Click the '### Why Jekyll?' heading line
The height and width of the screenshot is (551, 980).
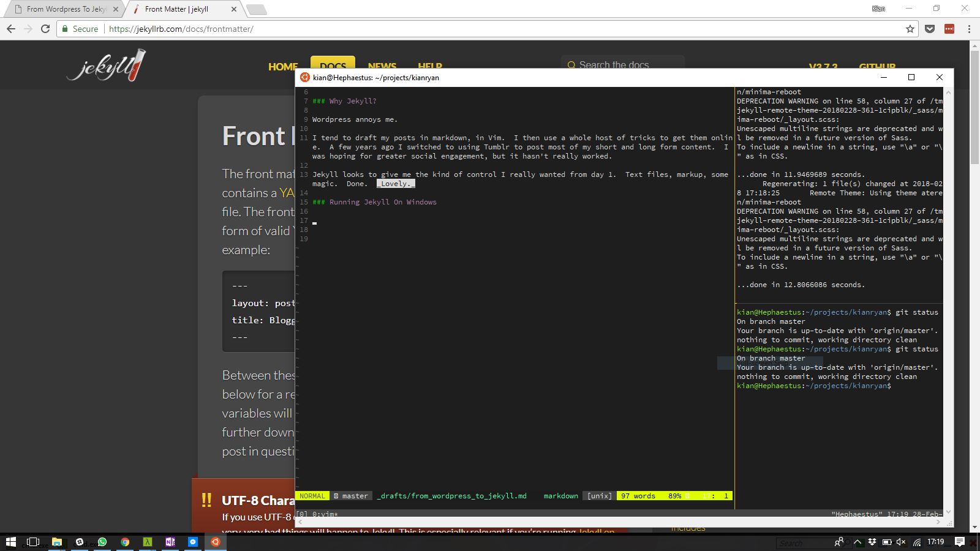point(344,101)
